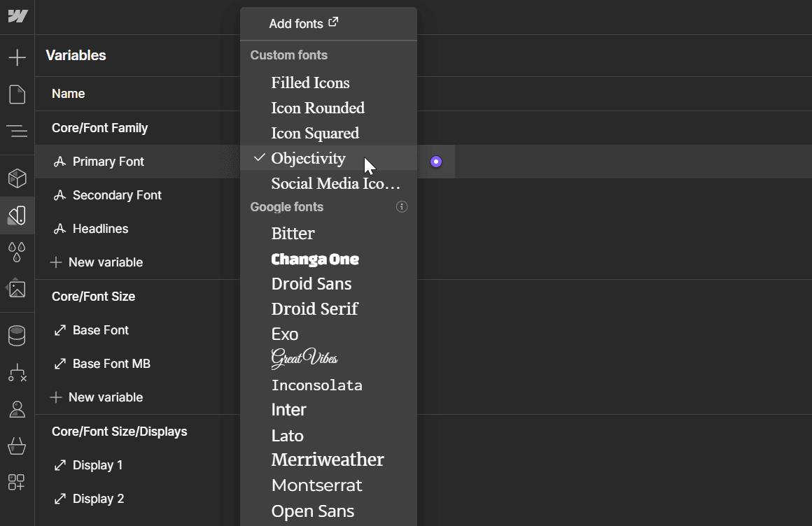Image resolution: width=812 pixels, height=526 pixels.
Task: Open the CMS database panel
Action: [x=17, y=336]
